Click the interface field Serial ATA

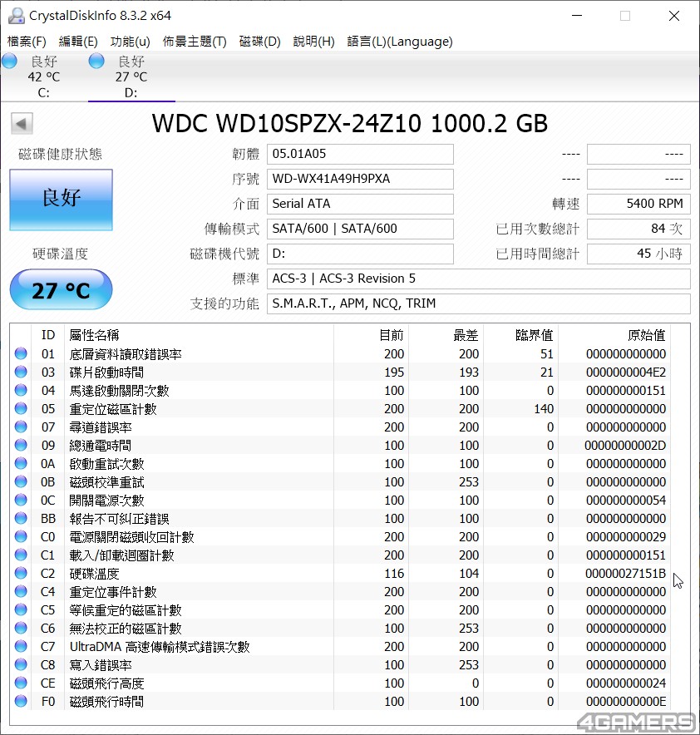[x=360, y=204]
